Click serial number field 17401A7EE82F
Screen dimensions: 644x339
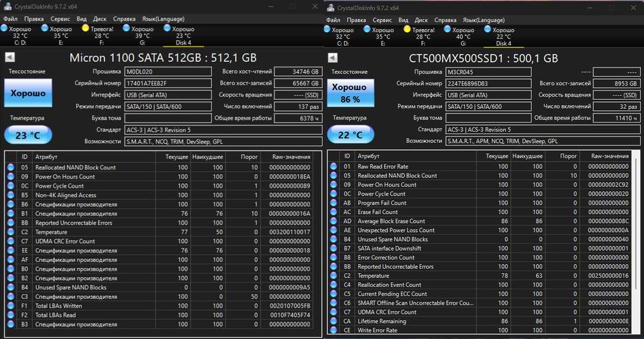[x=167, y=83]
